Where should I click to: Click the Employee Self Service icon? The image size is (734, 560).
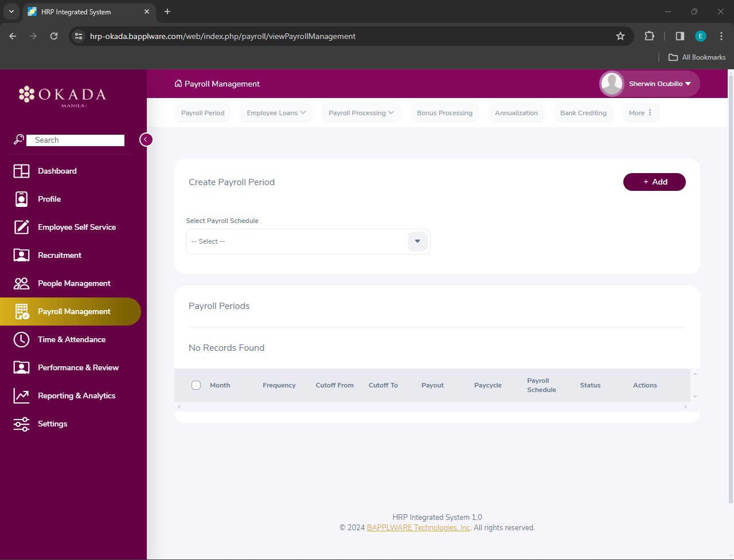point(21,227)
